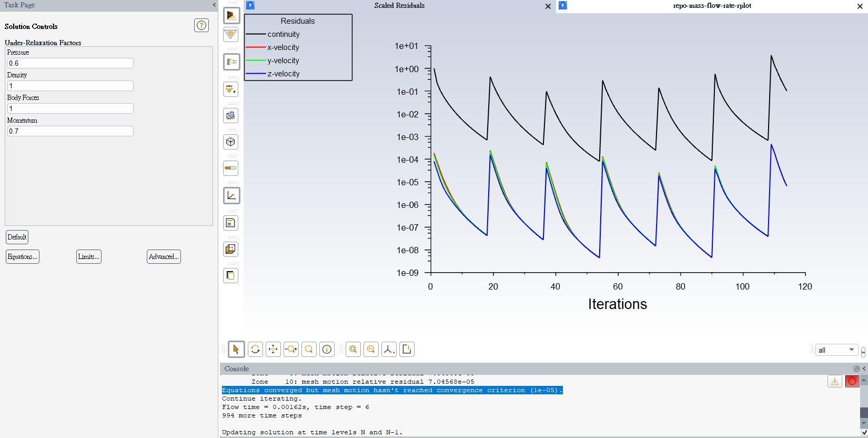Click the Fluent icon on repo-mass-flow-rate-rplot tab
This screenshot has width=868, height=438.
click(563, 5)
